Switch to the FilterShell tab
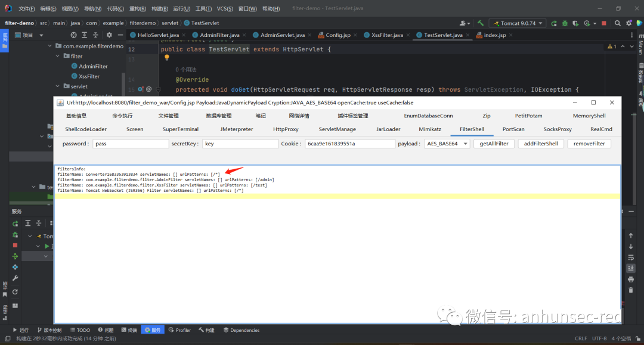This screenshot has width=644, height=345. (472, 129)
